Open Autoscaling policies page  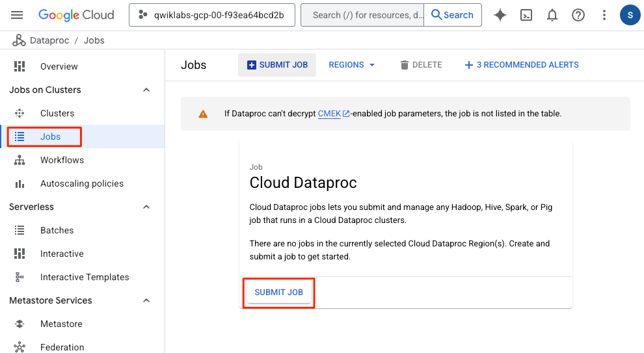[x=81, y=183]
